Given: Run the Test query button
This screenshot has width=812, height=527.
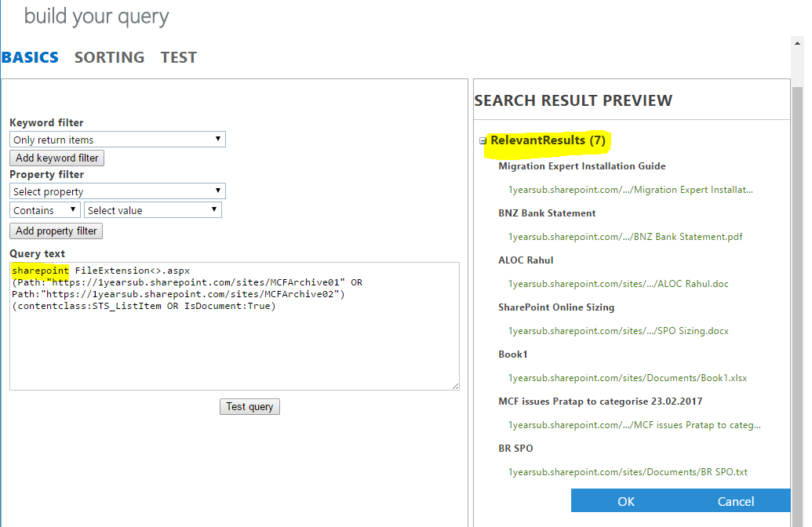Looking at the screenshot, I should click(249, 406).
